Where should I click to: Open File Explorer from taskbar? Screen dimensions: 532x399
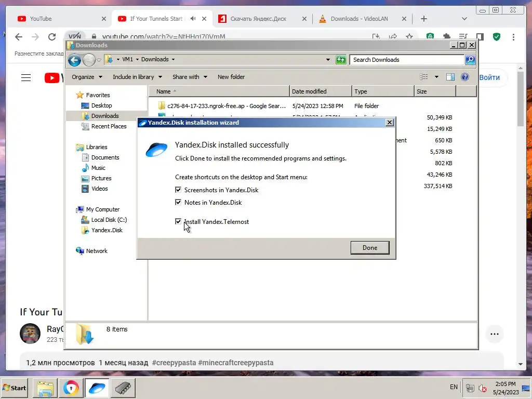(x=45, y=388)
